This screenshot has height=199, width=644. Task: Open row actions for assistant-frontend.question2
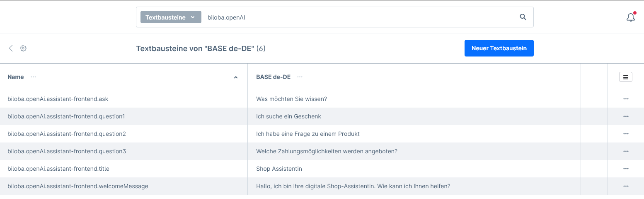[x=625, y=134]
